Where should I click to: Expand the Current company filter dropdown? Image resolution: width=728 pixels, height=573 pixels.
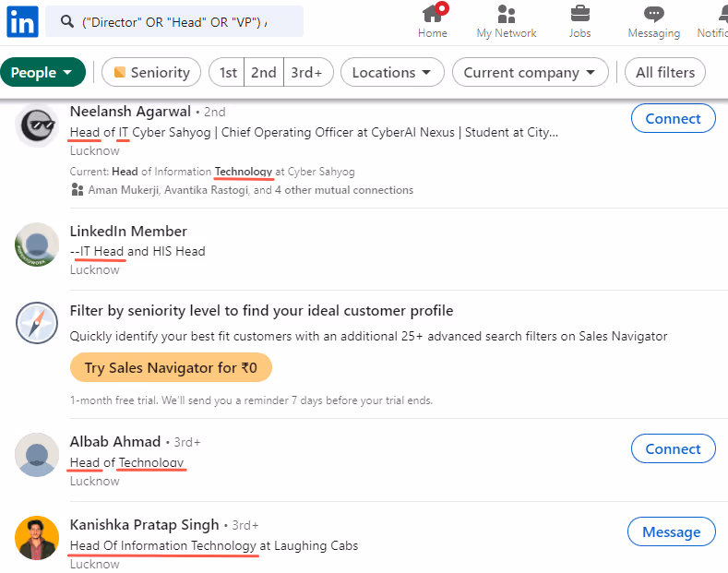(x=531, y=72)
